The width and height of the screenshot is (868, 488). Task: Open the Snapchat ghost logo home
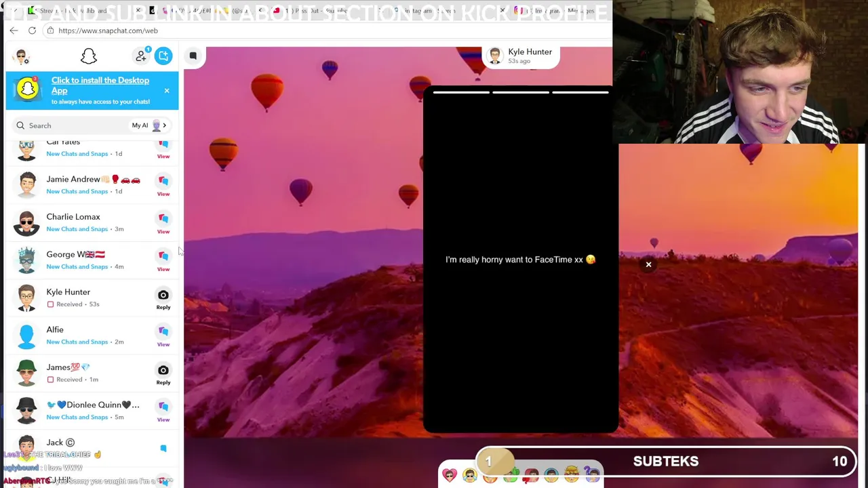89,56
